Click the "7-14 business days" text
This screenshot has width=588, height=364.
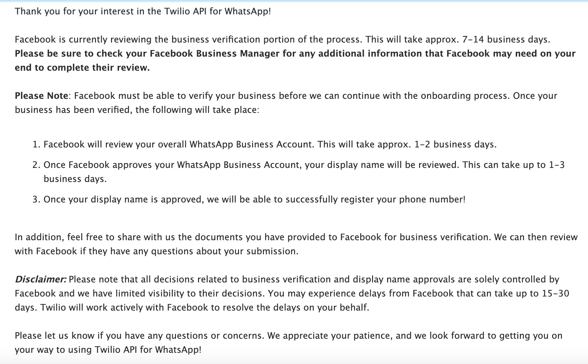click(506, 40)
